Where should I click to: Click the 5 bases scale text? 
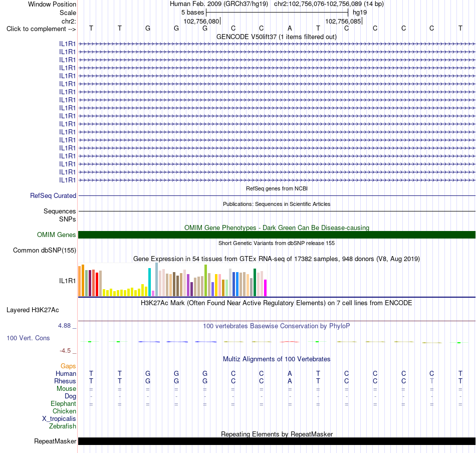[193, 13]
